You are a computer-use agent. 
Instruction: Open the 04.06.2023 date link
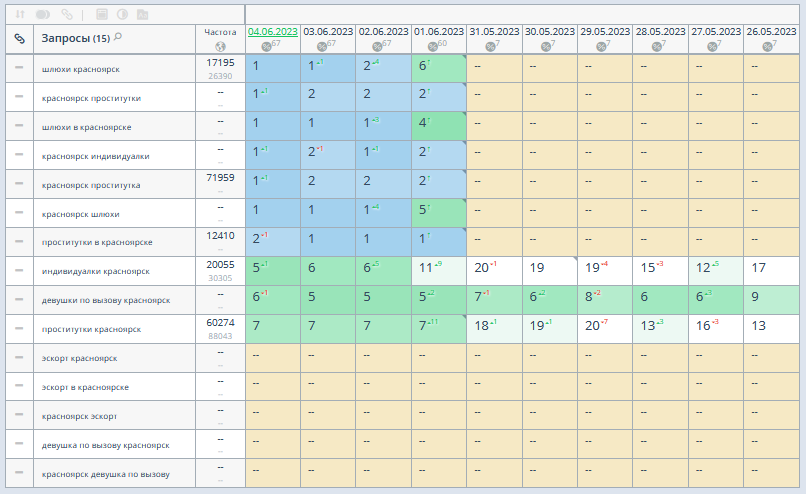(272, 32)
